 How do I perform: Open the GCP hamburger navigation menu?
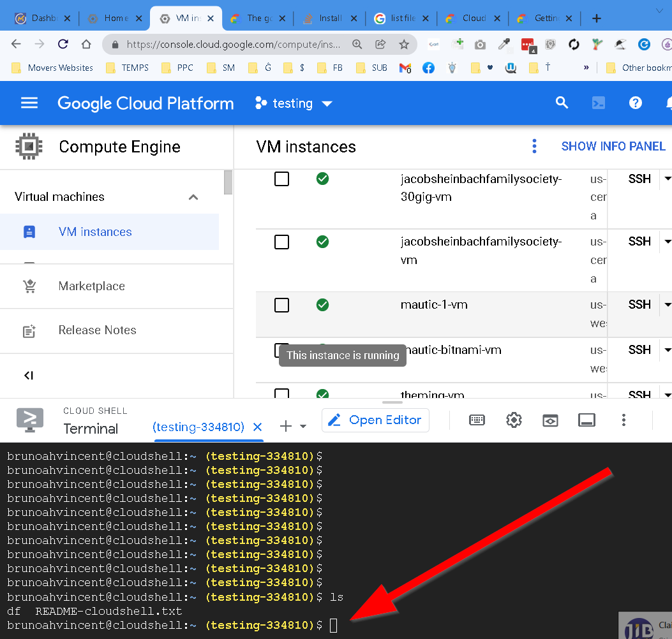[29, 103]
